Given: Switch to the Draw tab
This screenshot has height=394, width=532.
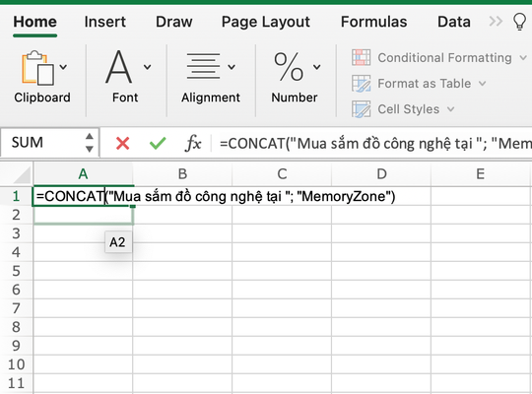Looking at the screenshot, I should point(174,22).
